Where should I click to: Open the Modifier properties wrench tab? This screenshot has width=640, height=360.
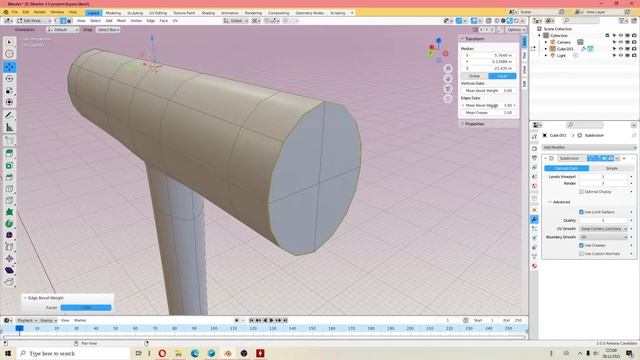coord(534,220)
